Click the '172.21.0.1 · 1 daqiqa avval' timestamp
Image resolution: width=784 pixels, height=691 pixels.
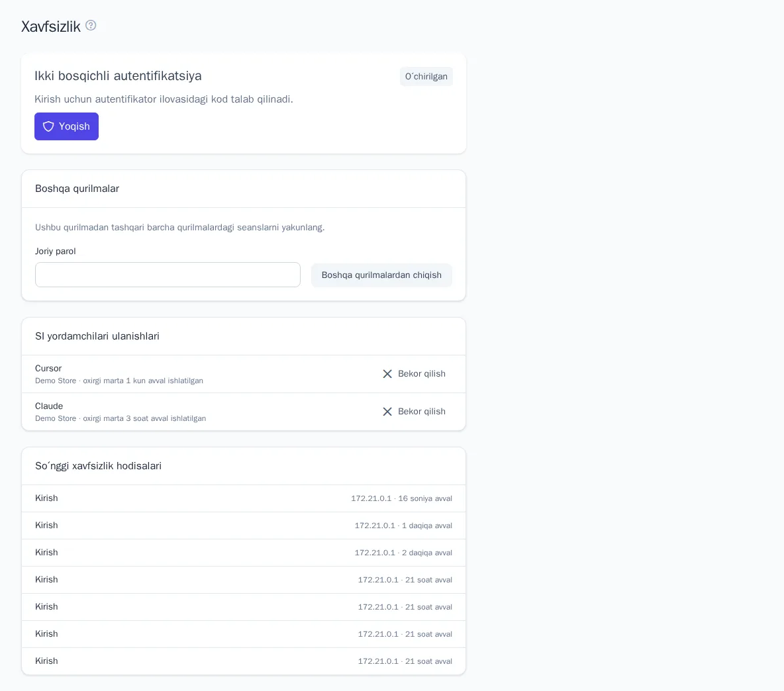click(x=403, y=526)
